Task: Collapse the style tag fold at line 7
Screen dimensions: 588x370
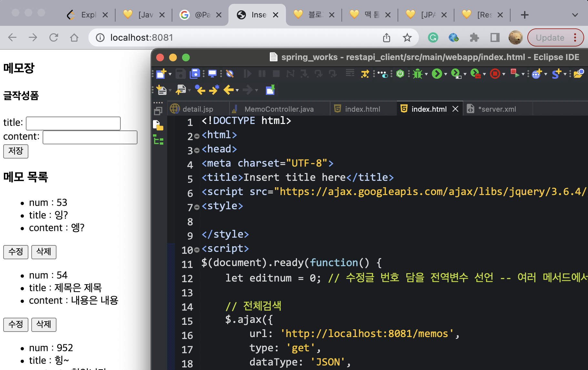Action: click(x=197, y=208)
